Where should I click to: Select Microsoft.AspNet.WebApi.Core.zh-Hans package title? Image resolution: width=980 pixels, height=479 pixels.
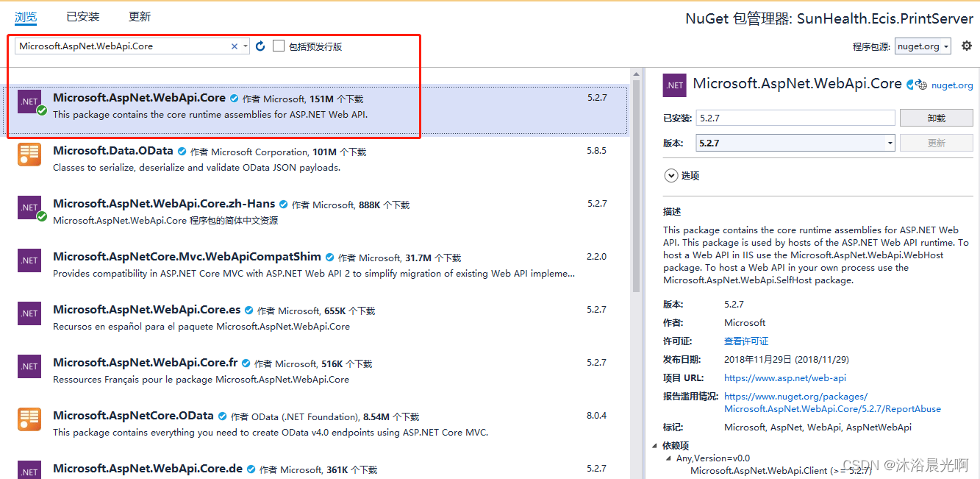[164, 204]
